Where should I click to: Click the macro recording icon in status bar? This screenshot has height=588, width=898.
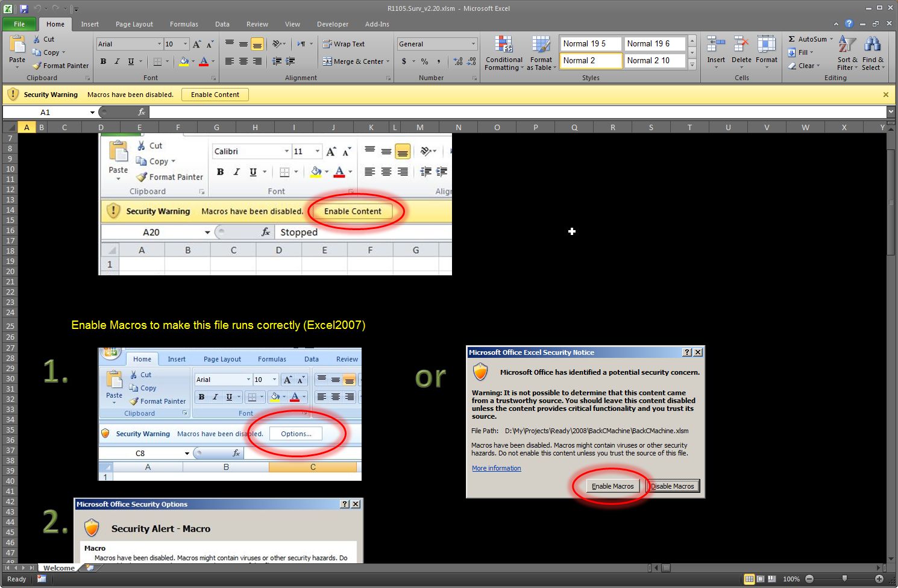(x=42, y=579)
